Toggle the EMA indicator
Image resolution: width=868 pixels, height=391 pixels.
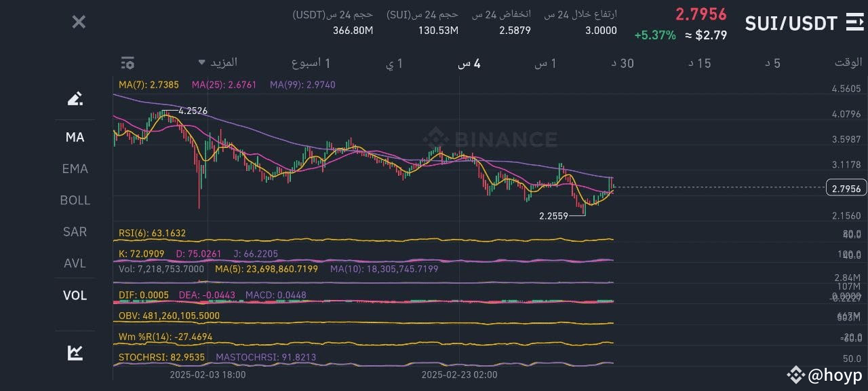[x=75, y=168]
